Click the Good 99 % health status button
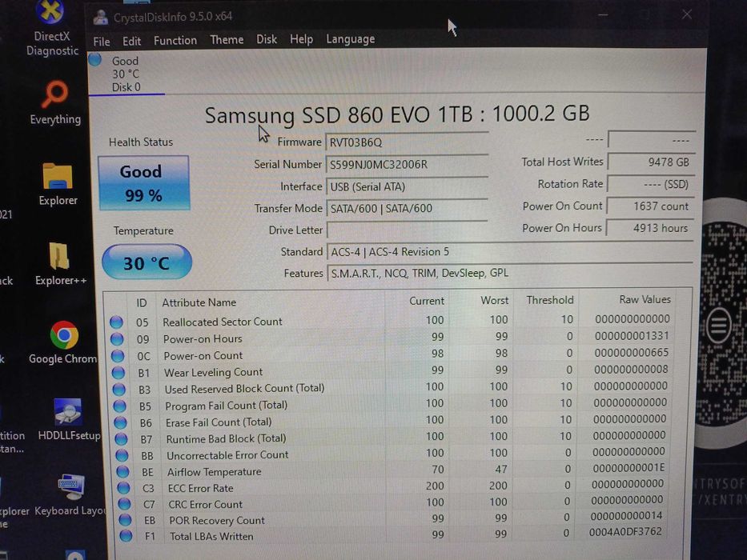 pos(144,183)
